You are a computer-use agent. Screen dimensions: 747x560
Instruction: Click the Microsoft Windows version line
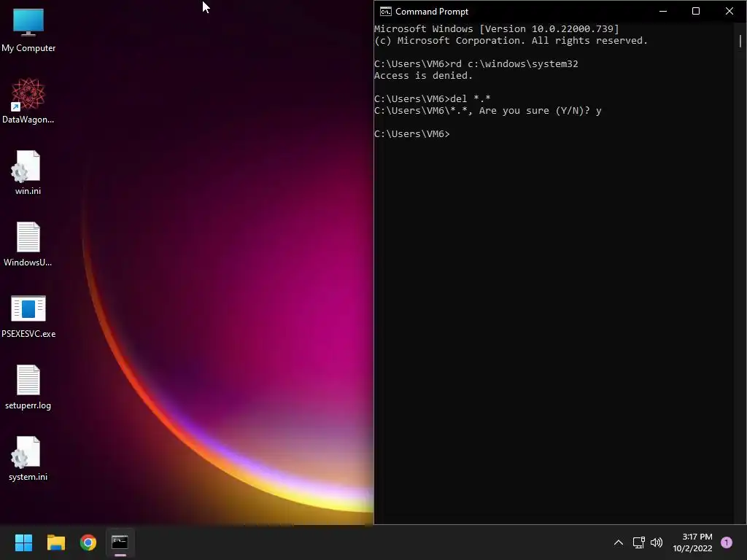click(497, 29)
